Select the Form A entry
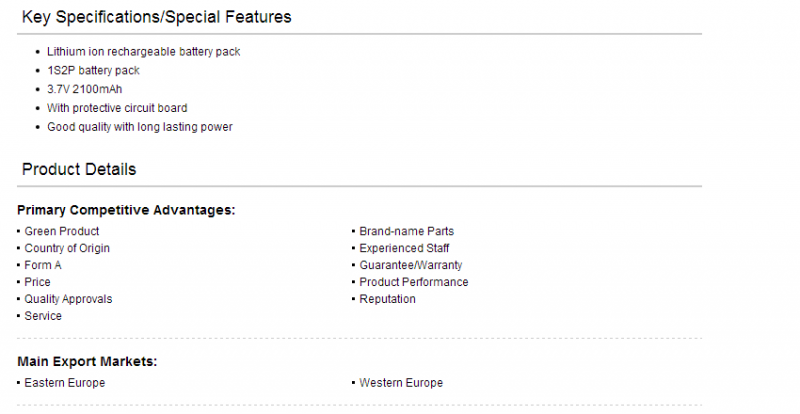 (43, 265)
